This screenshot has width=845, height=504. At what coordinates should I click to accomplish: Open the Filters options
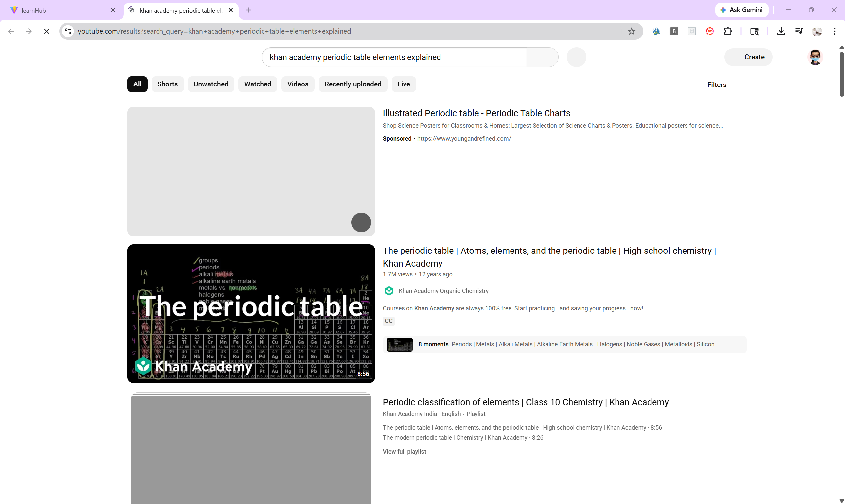[x=717, y=85]
